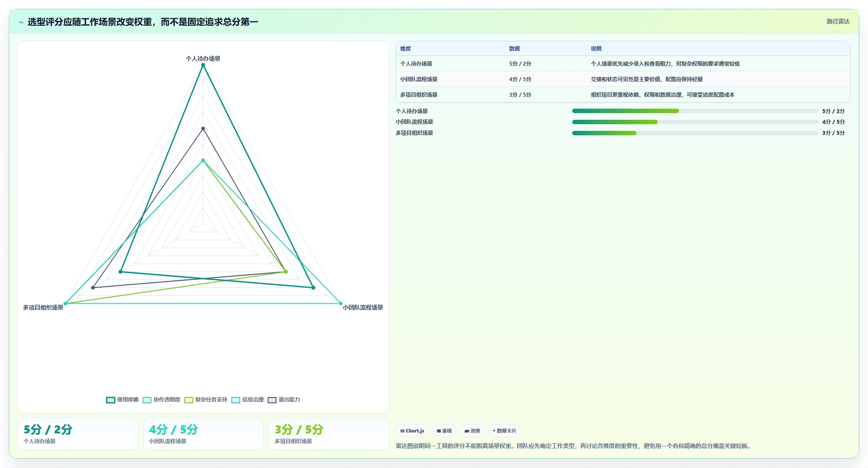Viewport: 868px width, 468px height.
Task: Click the 表格 tag chip
Action: (x=444, y=431)
